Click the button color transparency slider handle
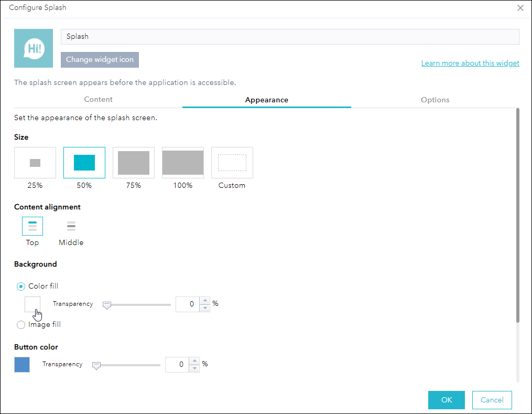The height and width of the screenshot is (414, 532). tap(96, 366)
